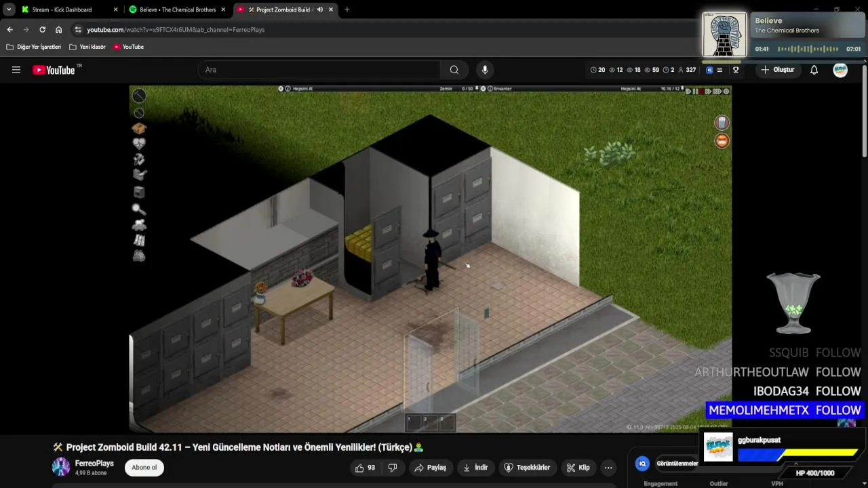The image size is (868, 488).
Task: Click the vidIQ IQ badge beside Görüntülenmeler
Action: [x=642, y=464]
